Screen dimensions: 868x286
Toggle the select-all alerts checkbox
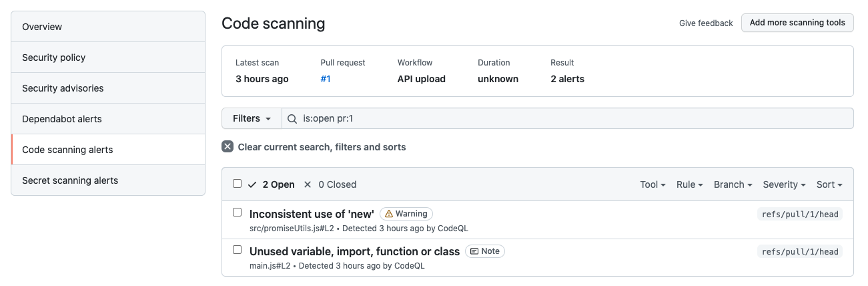pos(237,184)
